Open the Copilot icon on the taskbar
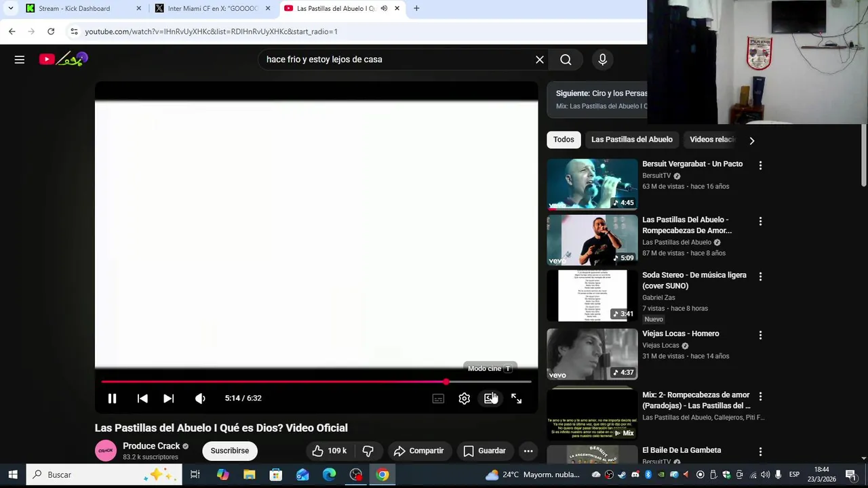This screenshot has height=488, width=868. click(x=222, y=474)
